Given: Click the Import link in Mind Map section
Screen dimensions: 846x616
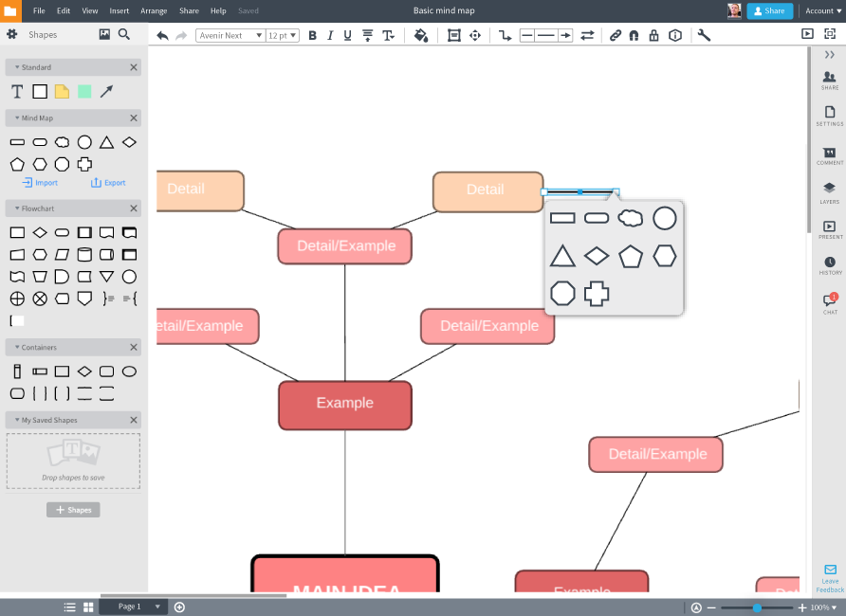Looking at the screenshot, I should 41,183.
